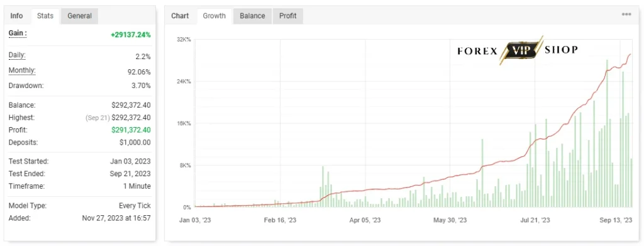Click the Model Type label
Screen dimensions: 644x246
[x=28, y=206]
